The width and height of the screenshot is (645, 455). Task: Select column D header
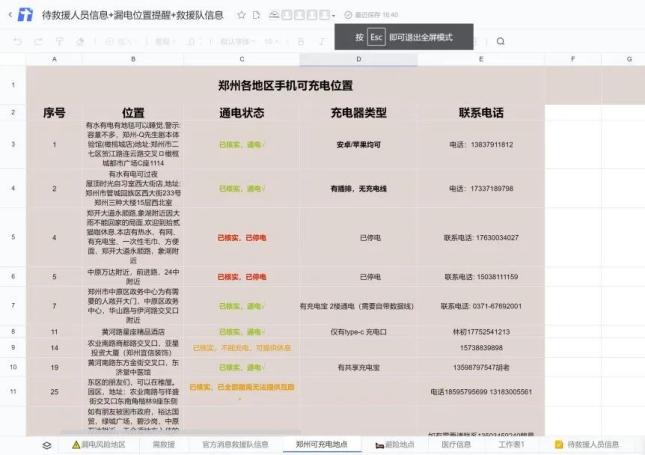pyautogui.click(x=357, y=60)
